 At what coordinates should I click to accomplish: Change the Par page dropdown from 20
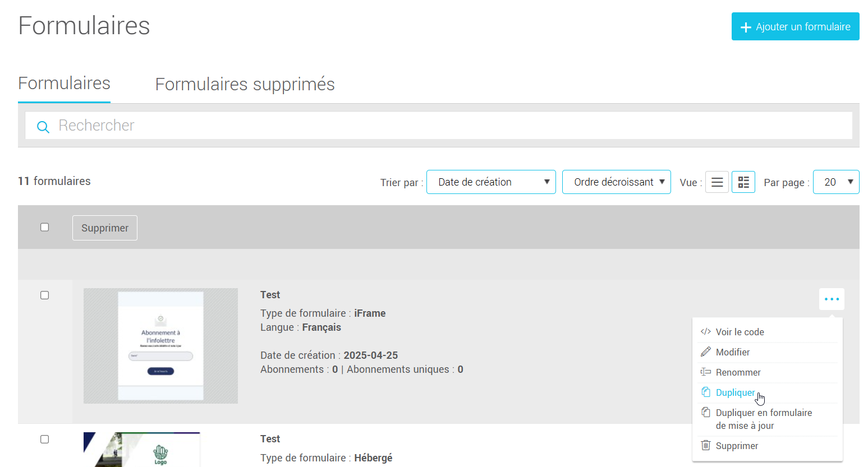point(836,182)
